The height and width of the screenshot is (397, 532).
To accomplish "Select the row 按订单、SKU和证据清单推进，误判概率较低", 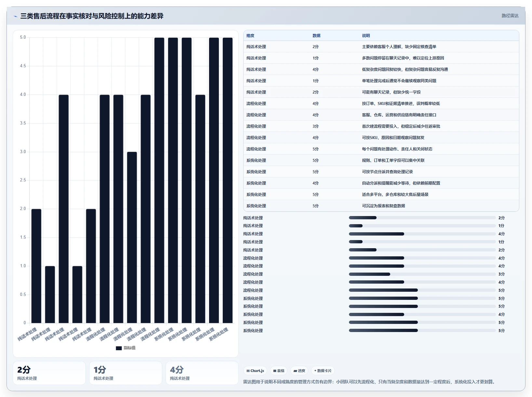I will click(381, 104).
